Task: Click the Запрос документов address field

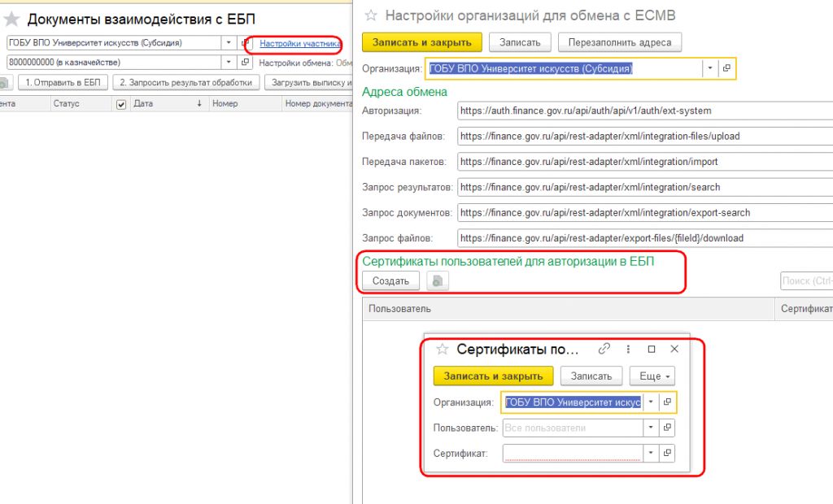Action: tap(645, 213)
